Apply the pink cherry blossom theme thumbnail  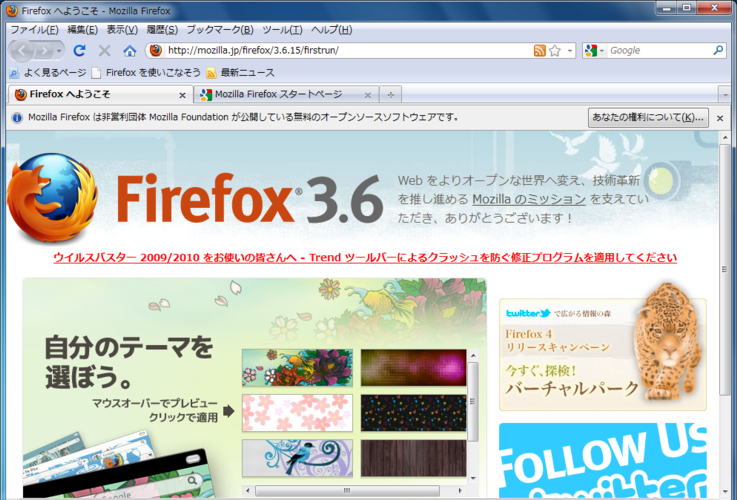[x=297, y=413]
